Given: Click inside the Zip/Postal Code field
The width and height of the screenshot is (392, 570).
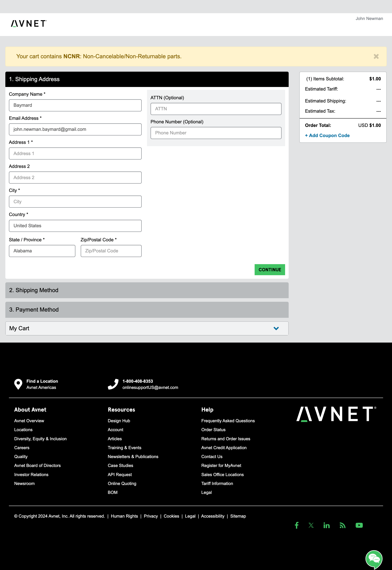Looking at the screenshot, I should (x=111, y=251).
